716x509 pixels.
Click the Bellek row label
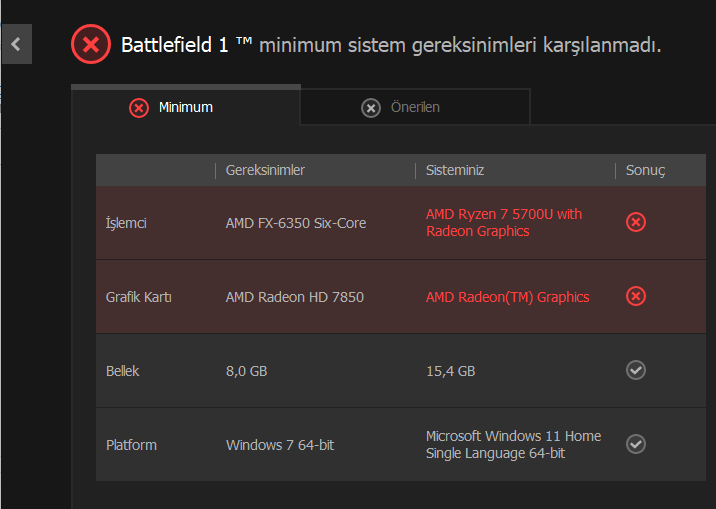123,371
